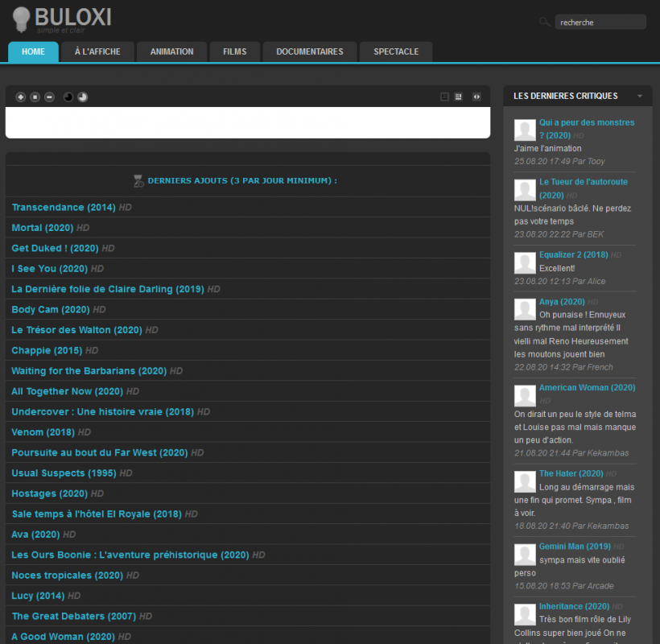Viewport: 660px width, 644px height.
Task: Open review title American Woman (2020)
Action: click(588, 388)
